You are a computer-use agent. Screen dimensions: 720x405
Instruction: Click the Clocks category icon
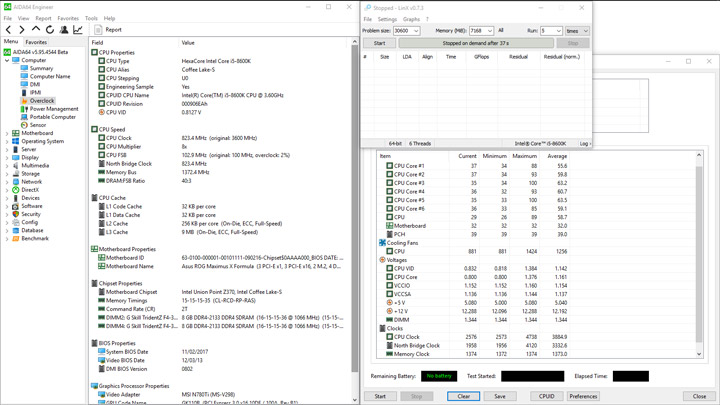point(382,328)
